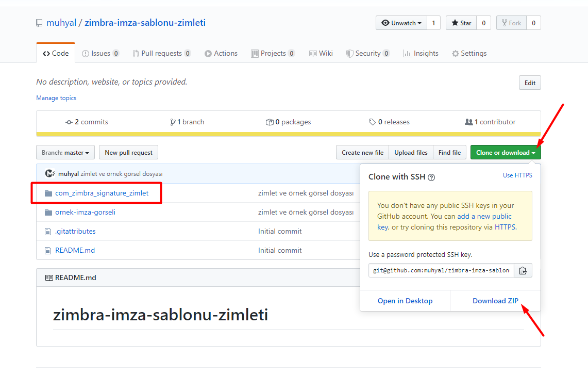Viewport: 588px width, 375px height.
Task: Open the com_zimbra_signature_zimlet folder
Action: pos(102,193)
